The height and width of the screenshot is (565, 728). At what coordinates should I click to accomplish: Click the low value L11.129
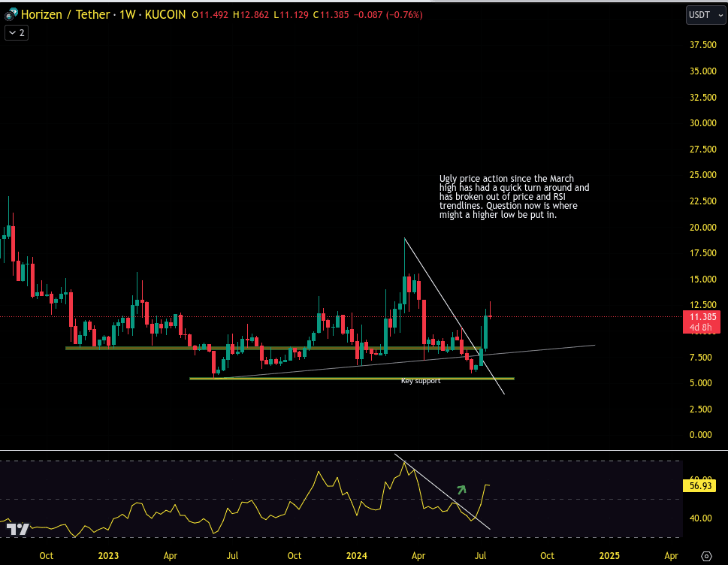pyautogui.click(x=291, y=15)
